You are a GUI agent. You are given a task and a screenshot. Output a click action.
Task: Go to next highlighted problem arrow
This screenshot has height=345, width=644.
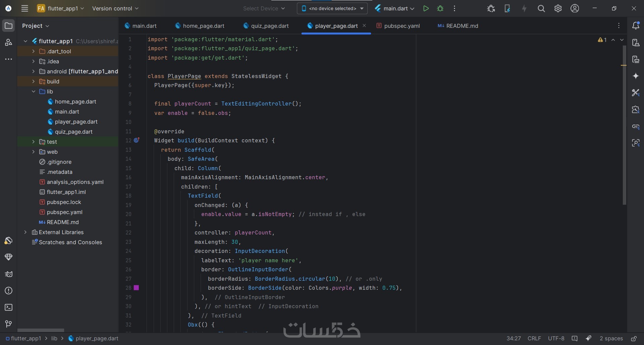[622, 40]
